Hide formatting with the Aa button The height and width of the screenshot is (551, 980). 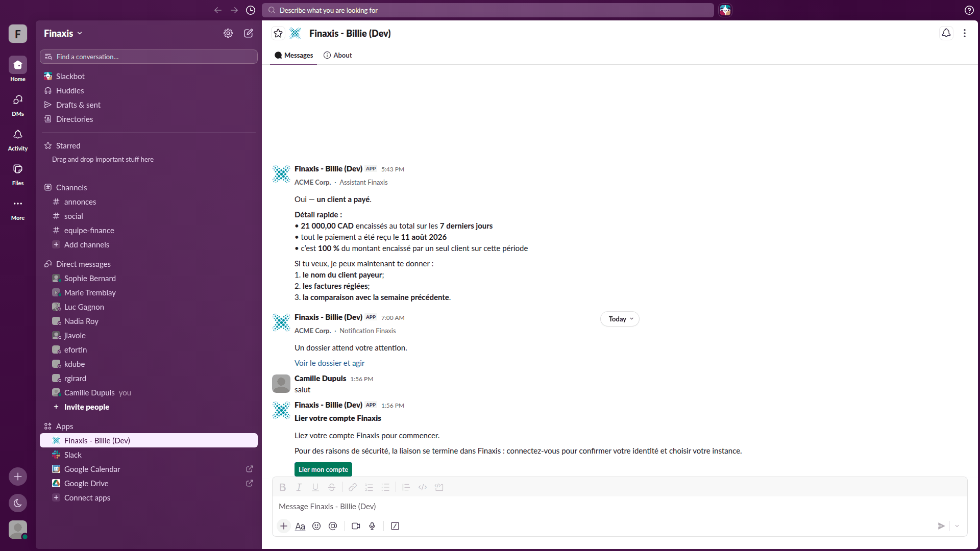click(300, 526)
